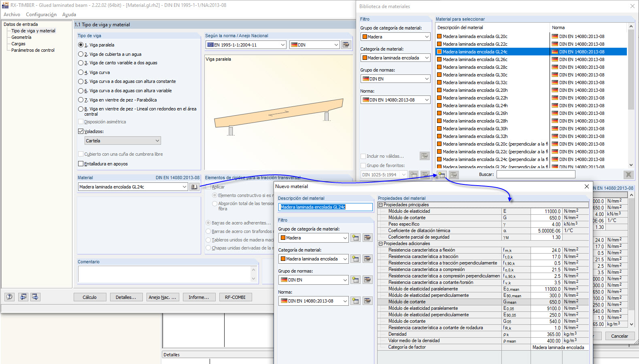639x364 pixels.
Task: Open Material dropdown showing GL24c
Action: (x=133, y=187)
